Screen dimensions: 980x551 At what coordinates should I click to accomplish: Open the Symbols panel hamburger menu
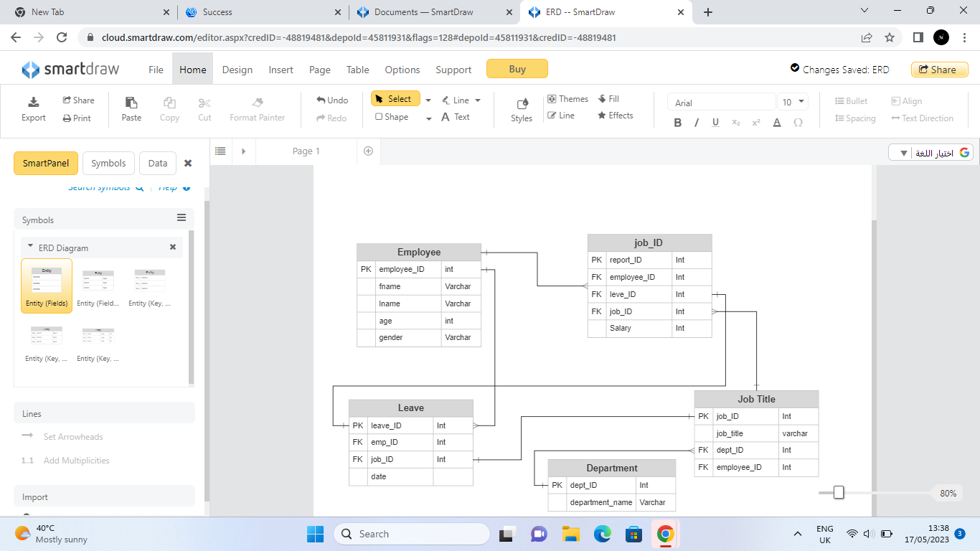click(x=182, y=218)
